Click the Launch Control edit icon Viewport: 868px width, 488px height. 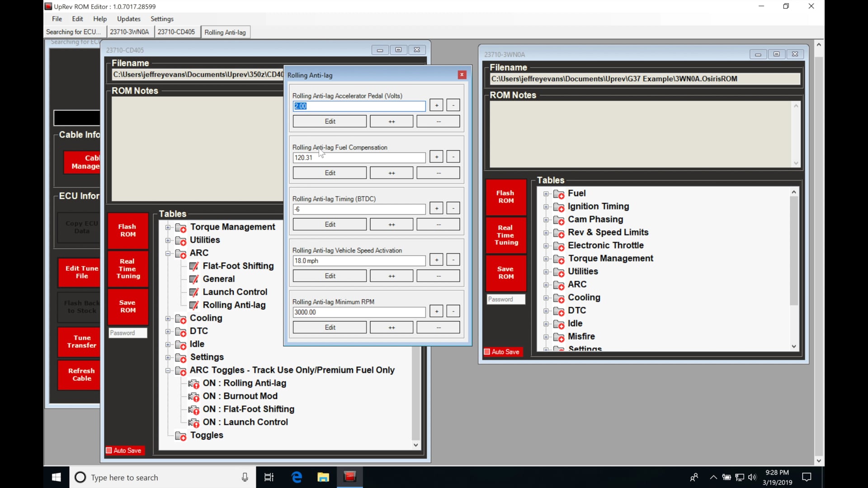(x=195, y=292)
